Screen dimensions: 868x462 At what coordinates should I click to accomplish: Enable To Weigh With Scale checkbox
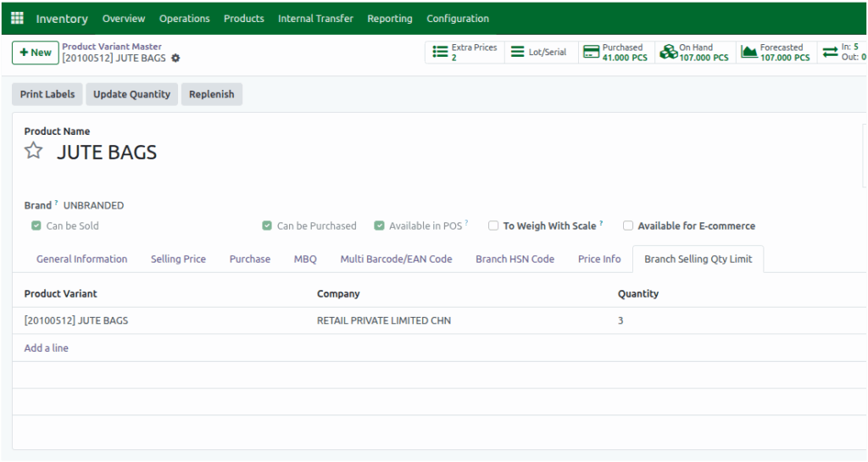(x=493, y=225)
